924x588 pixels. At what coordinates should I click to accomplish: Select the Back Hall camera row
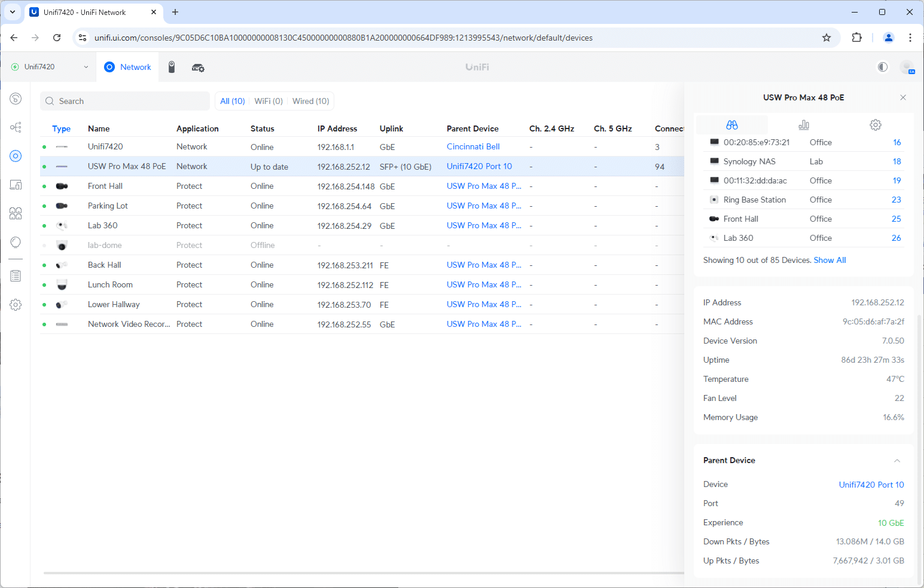[x=362, y=265]
